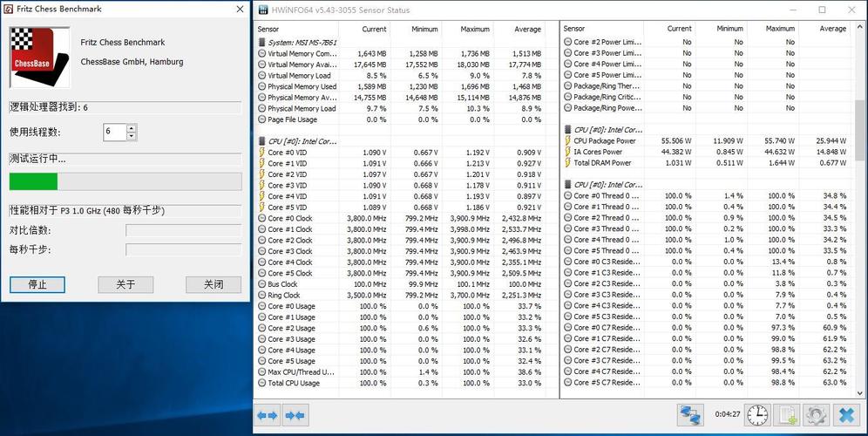Click the 3,500.0 MHz ring clock value
The height and width of the screenshot is (436, 868).
pos(367,296)
